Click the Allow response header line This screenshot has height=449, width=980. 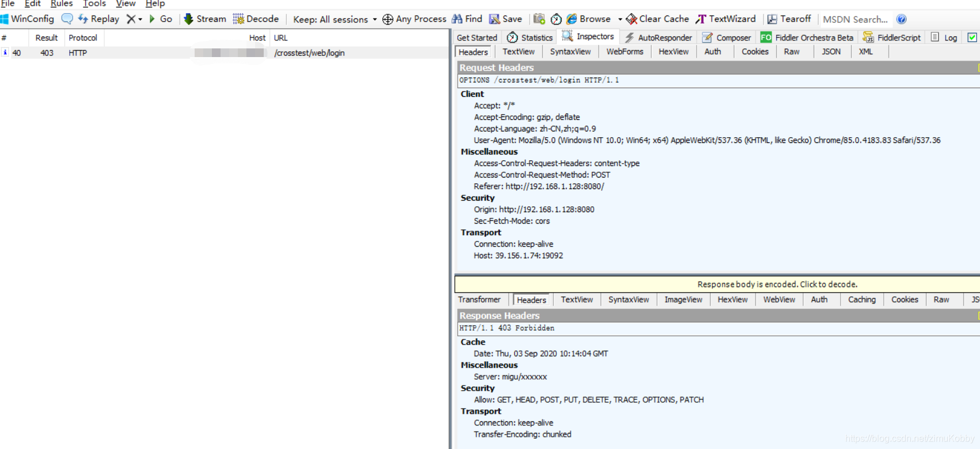[588, 399]
